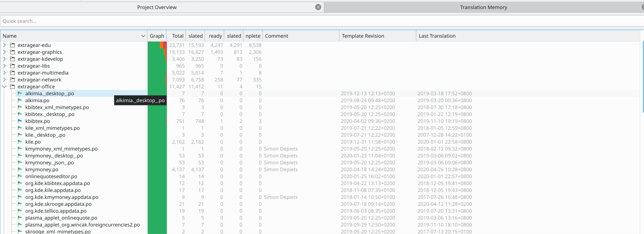The width and height of the screenshot is (644, 234).
Task: Click the blue flag icon beside kbibtex.po
Action: 20,121
